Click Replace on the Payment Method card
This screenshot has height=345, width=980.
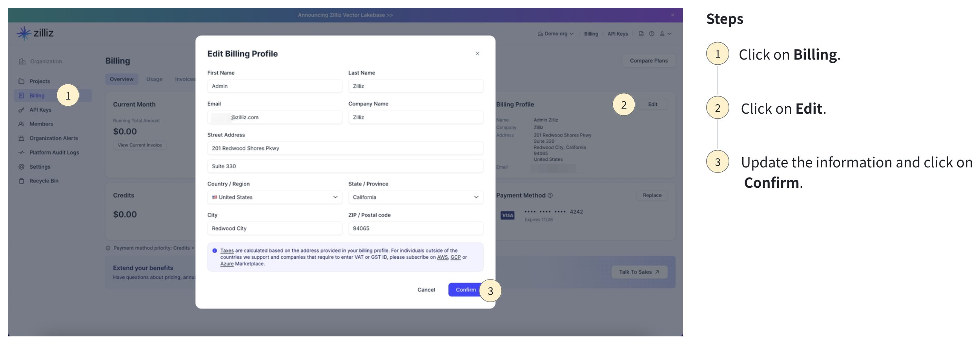pyautogui.click(x=652, y=195)
